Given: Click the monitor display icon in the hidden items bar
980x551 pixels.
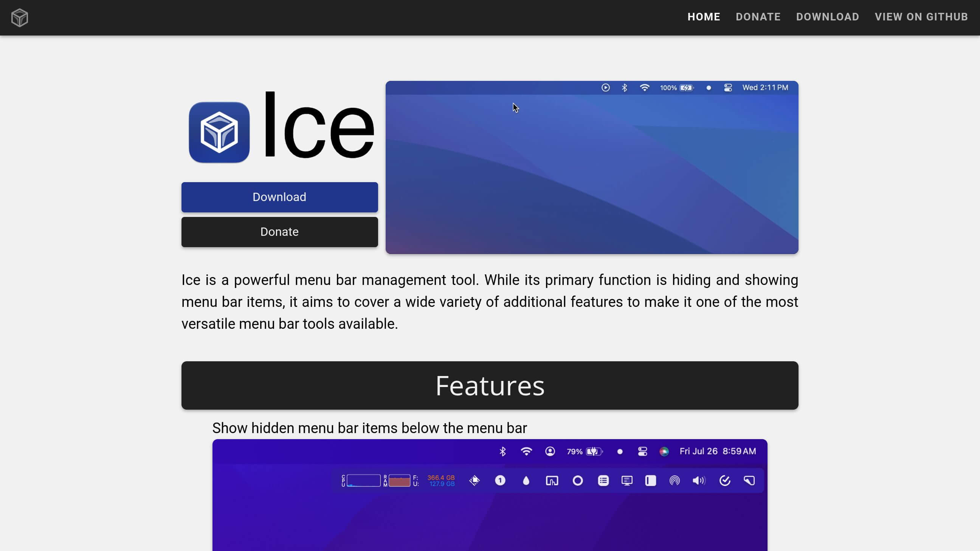Looking at the screenshot, I should point(627,481).
